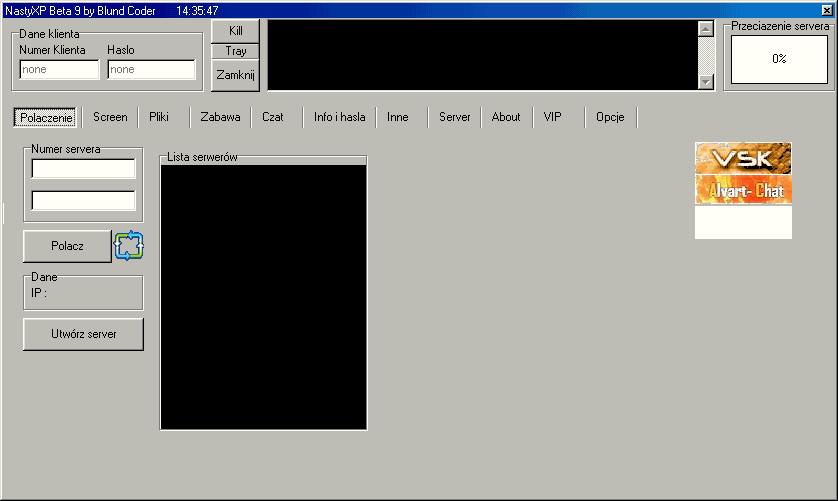Viewport: 838px width, 501px height.
Task: Click the Numer Klienta input field
Action: [59, 70]
